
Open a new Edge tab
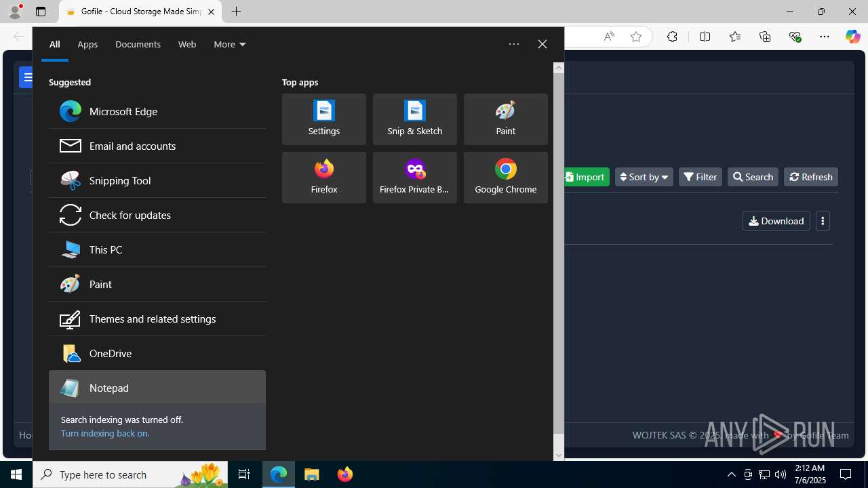236,12
